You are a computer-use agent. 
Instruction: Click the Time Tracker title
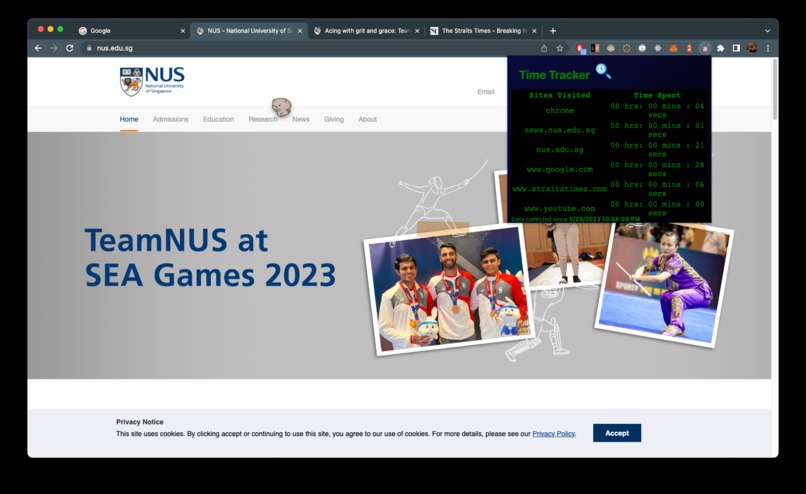click(554, 75)
